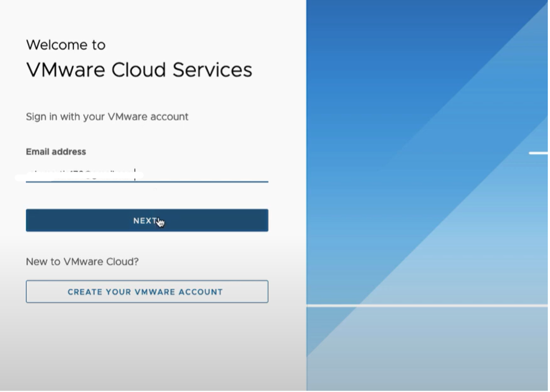
Task: Click the "Email address" field label
Action: pyautogui.click(x=56, y=152)
